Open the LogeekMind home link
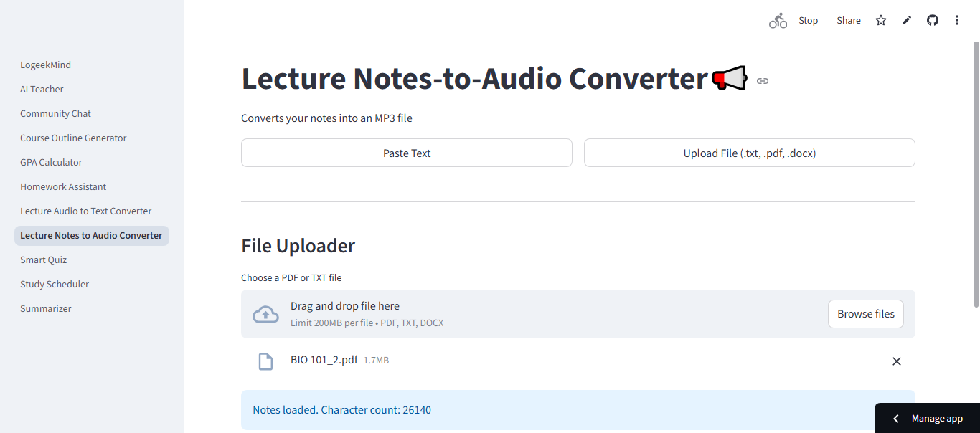The height and width of the screenshot is (433, 980). pyautogui.click(x=45, y=64)
